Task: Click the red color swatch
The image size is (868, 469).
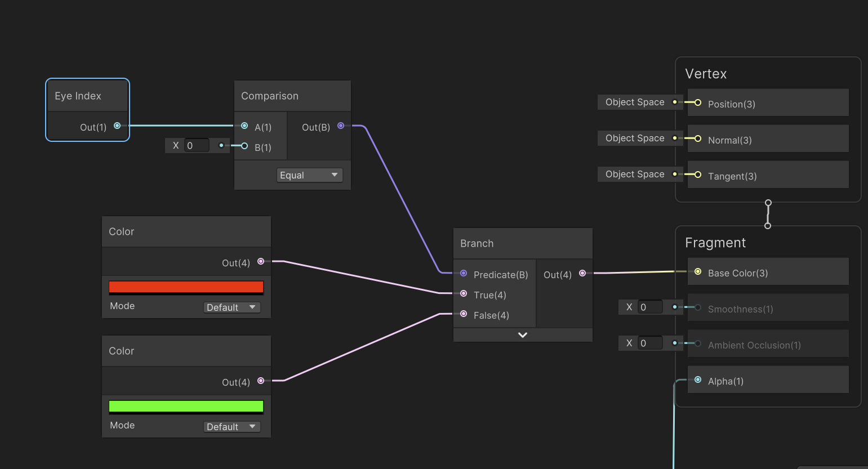Action: [x=186, y=287]
